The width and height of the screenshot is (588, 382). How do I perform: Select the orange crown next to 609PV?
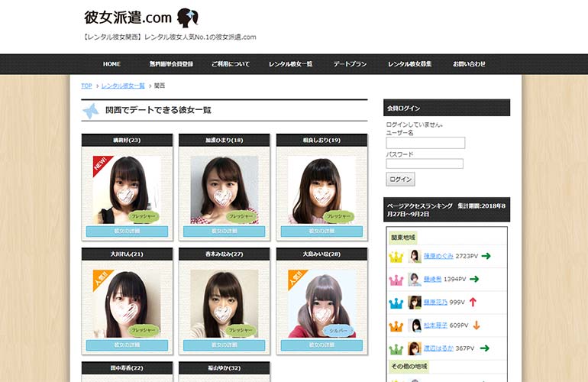click(x=396, y=325)
